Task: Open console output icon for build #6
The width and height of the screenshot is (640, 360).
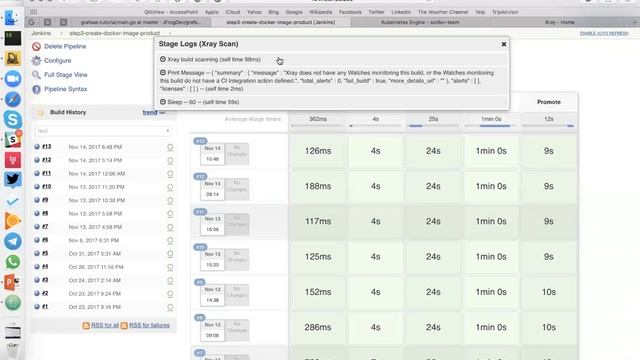Action: pos(170,241)
